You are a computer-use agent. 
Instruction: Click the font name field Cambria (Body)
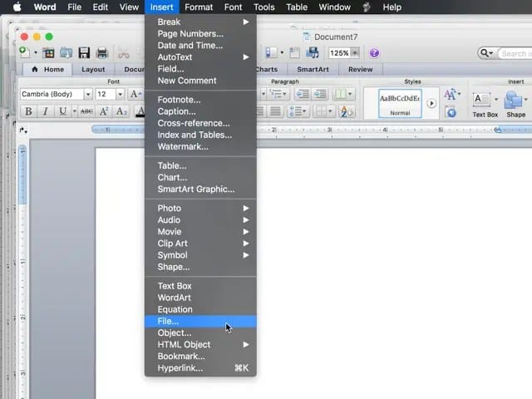click(x=52, y=94)
